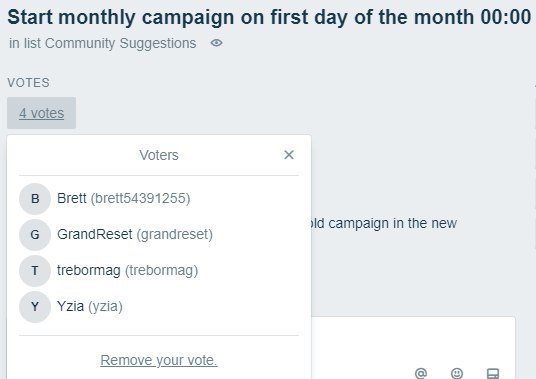Select Brett's avatar with letter B
Viewport: 536px width, 379px height.
(x=35, y=199)
